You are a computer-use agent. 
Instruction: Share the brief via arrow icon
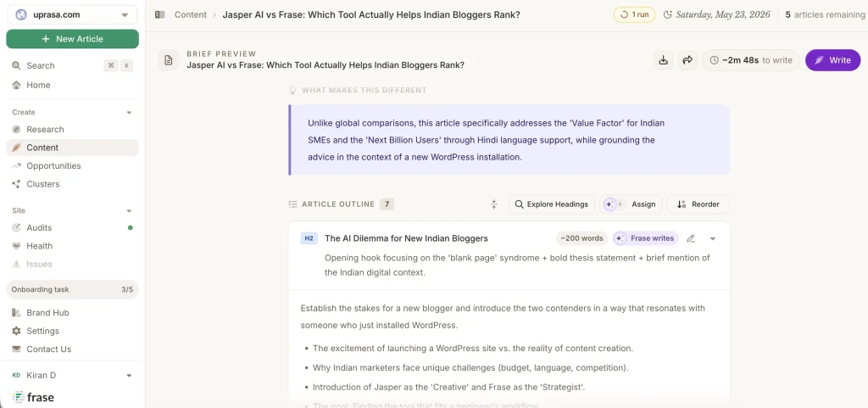coord(687,59)
